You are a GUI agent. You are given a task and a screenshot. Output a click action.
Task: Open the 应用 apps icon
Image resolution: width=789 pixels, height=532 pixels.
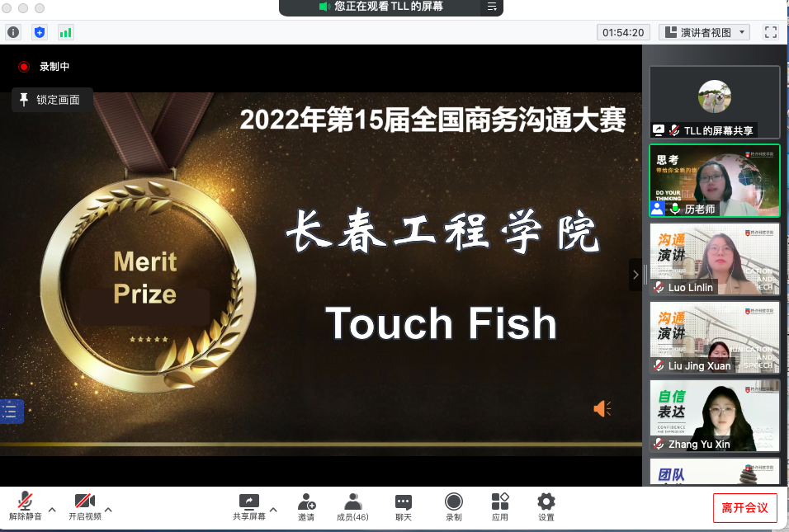(x=500, y=506)
